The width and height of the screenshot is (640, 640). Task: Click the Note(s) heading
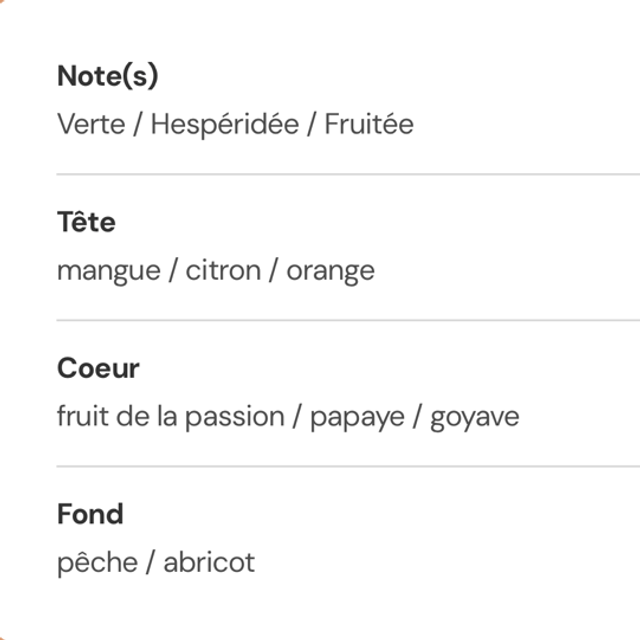pyautogui.click(x=108, y=76)
